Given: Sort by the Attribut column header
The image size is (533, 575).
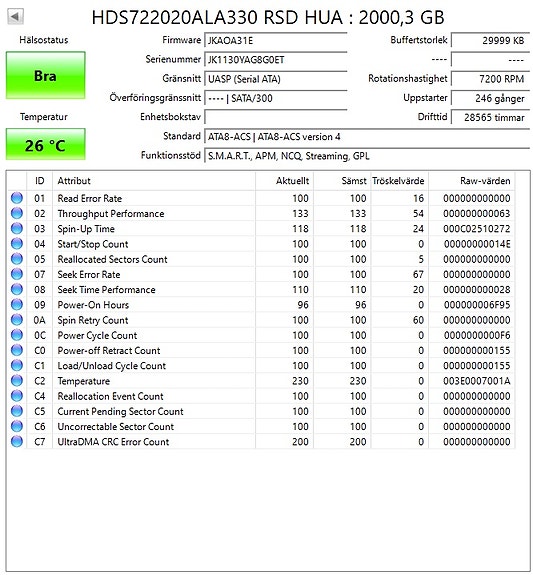Looking at the screenshot, I should tap(154, 181).
